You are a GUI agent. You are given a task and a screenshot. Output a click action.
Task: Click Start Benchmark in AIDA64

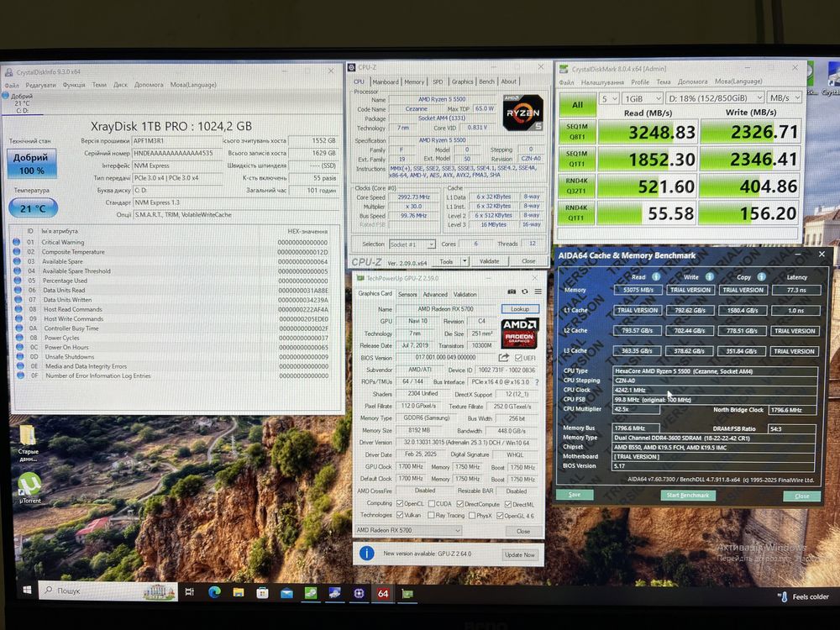[688, 495]
